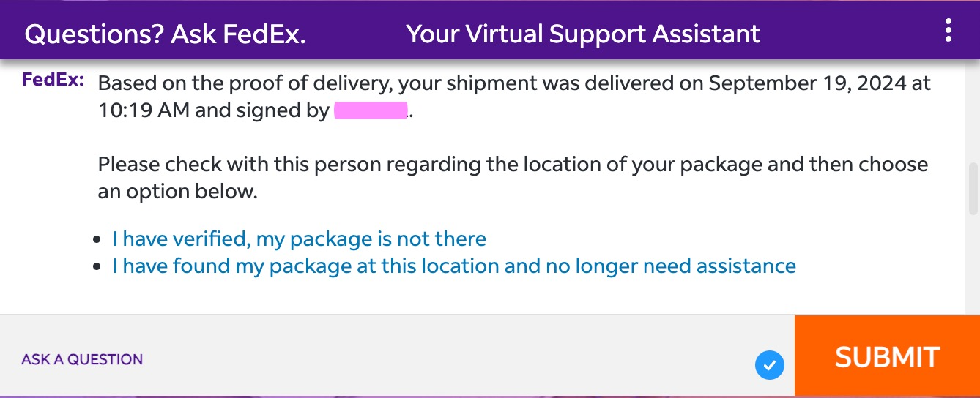
Task: Click the orange SUBMIT button
Action: (x=887, y=356)
